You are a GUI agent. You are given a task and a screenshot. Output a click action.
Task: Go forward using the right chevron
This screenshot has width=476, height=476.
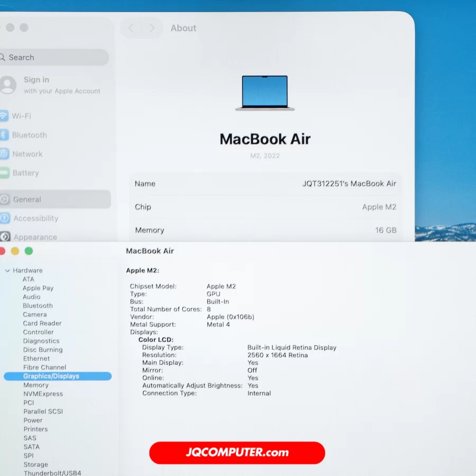152,28
